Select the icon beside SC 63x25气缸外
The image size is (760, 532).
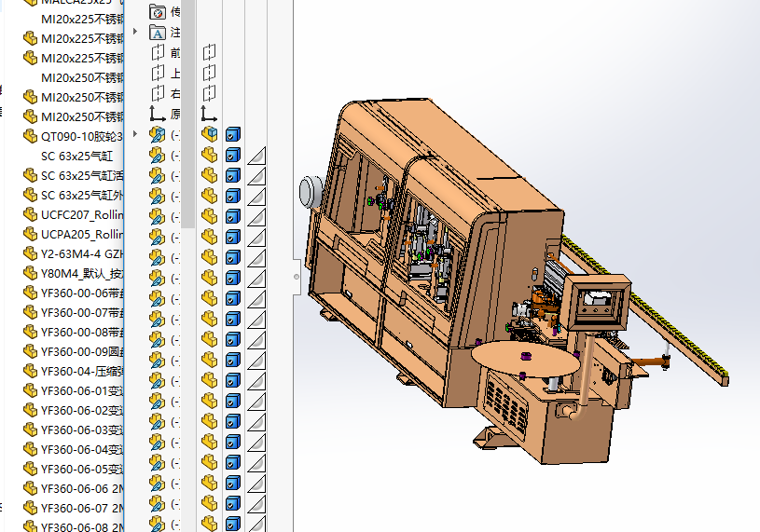(30, 195)
